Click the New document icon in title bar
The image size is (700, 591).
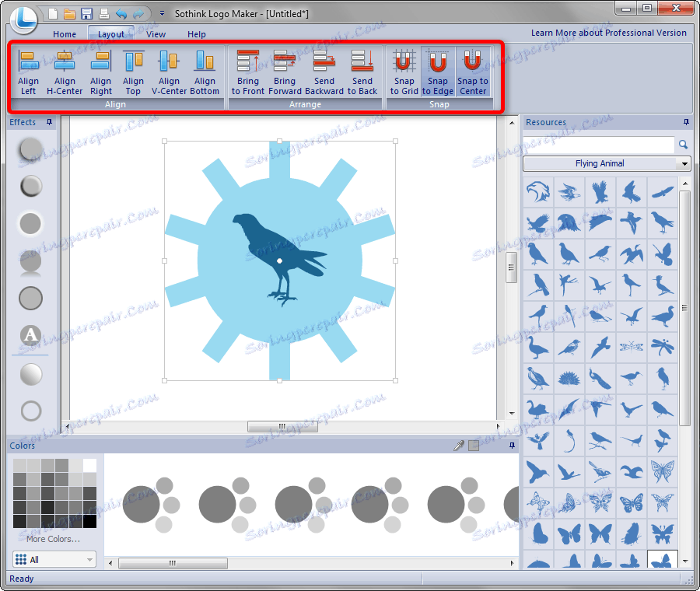[53, 14]
